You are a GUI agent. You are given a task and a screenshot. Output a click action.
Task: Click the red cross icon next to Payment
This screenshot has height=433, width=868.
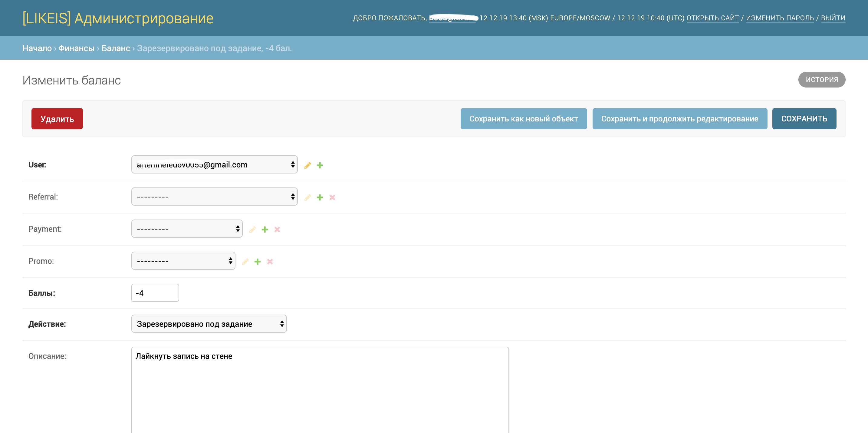[277, 229]
